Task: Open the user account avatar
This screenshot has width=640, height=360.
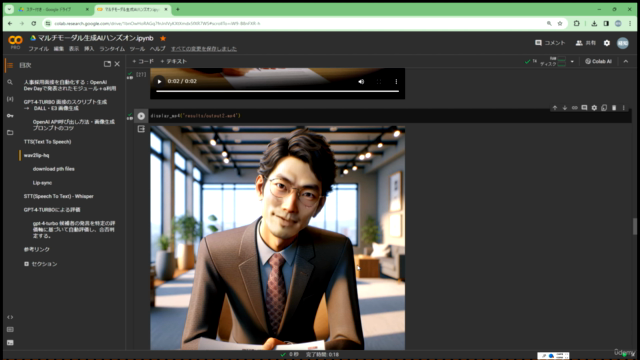Action: click(x=623, y=43)
